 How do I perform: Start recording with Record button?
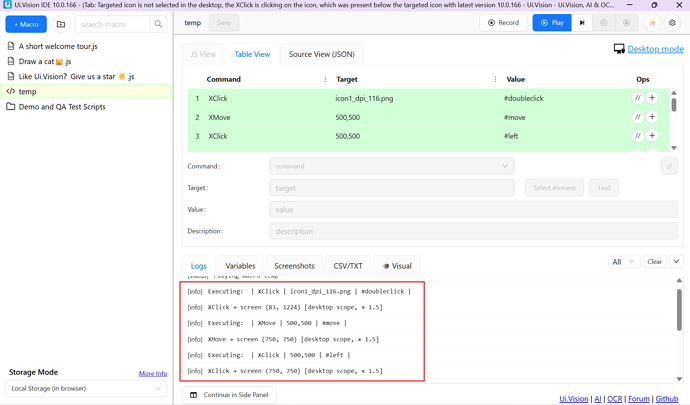pyautogui.click(x=503, y=23)
